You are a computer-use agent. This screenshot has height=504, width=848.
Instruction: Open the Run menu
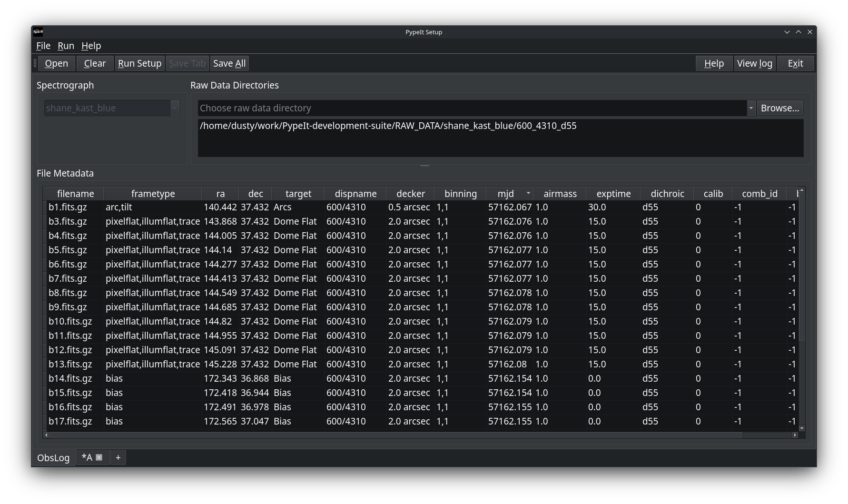(x=66, y=46)
